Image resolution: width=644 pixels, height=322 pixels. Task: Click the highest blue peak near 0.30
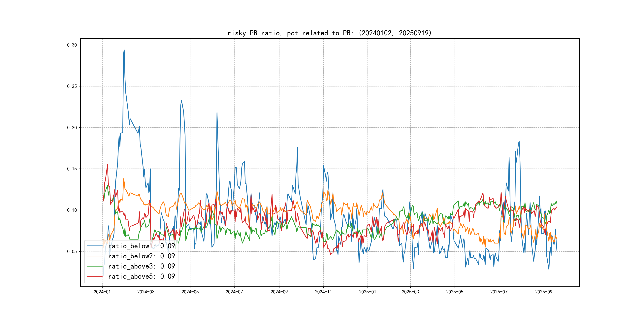pos(124,50)
